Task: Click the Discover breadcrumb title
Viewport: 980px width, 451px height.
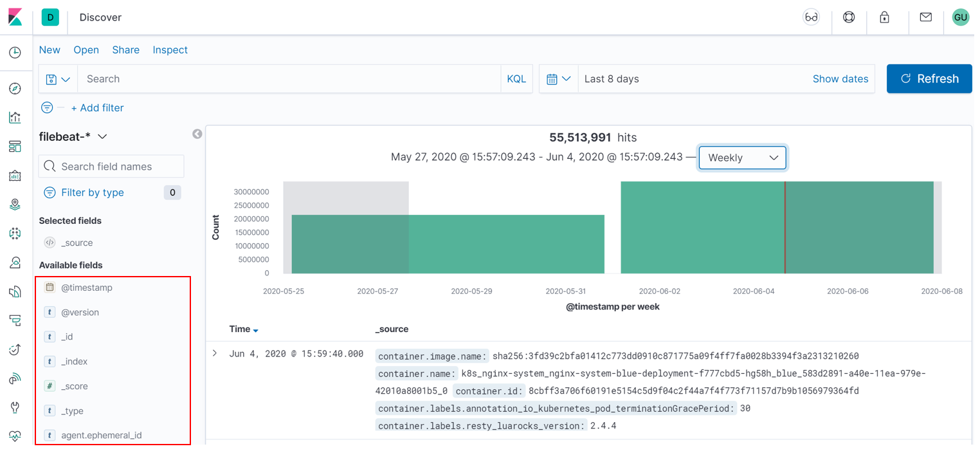Action: pos(100,17)
